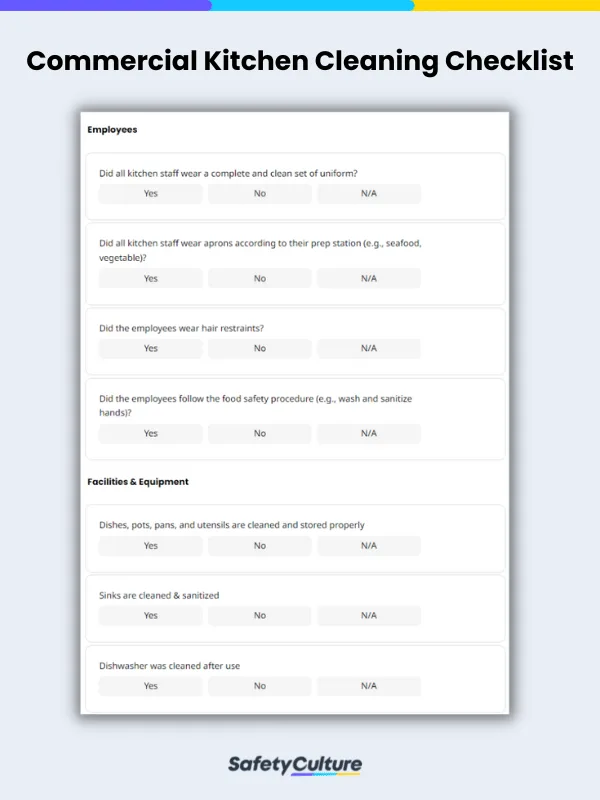This screenshot has height=800, width=600.
Task: Select Yes for clean uniform question
Action: pyautogui.click(x=151, y=193)
